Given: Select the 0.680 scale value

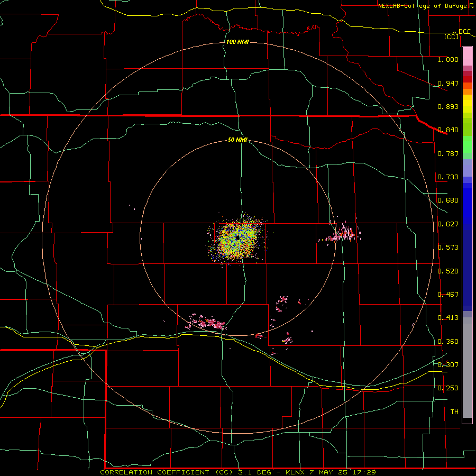Looking at the screenshot, I should coord(448,200).
